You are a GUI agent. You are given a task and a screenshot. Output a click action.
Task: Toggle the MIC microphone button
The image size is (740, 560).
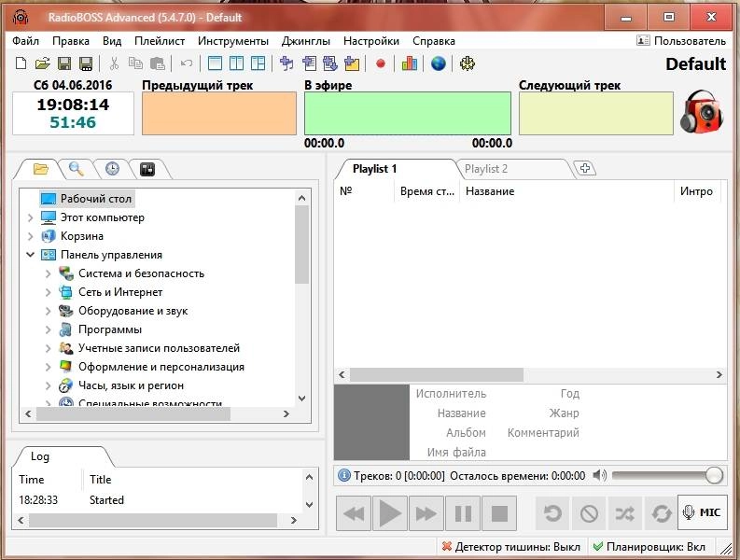[x=703, y=512]
